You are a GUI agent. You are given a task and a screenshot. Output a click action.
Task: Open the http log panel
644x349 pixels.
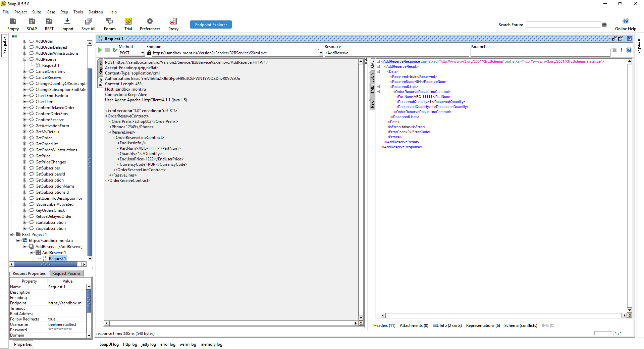[x=130, y=344]
